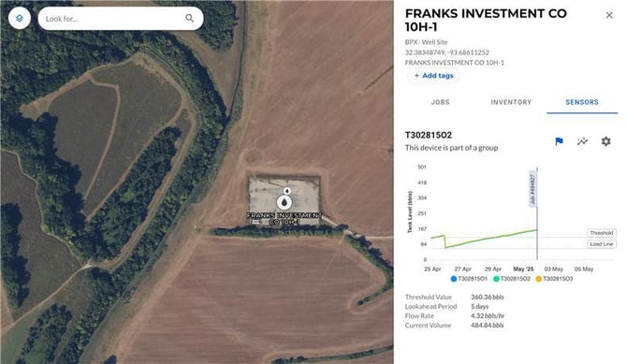627x364 pixels.
Task: Toggle T30281502 series in legend
Action: coord(512,279)
